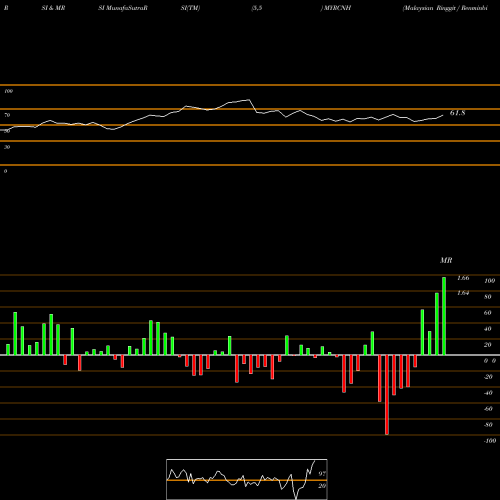Click the end of the white RSI line
This screenshot has width=500, height=500.
click(443, 115)
